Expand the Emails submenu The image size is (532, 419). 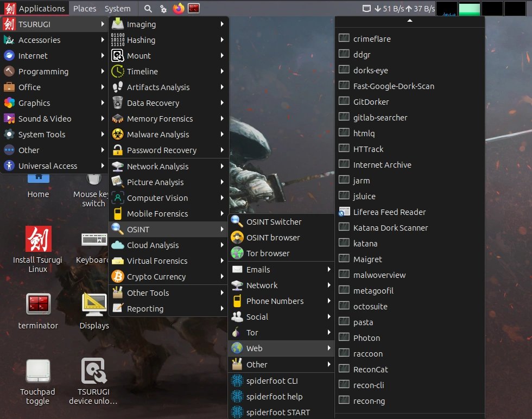[281, 269]
